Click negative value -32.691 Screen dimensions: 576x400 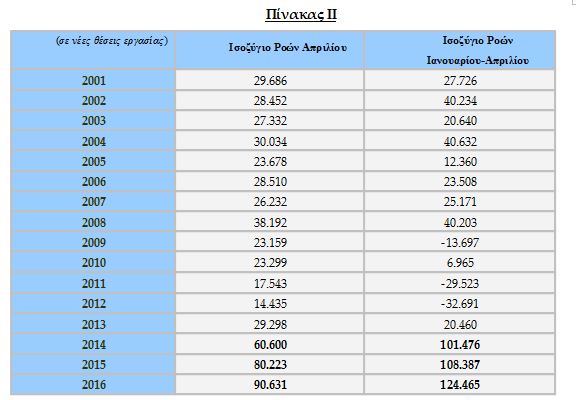(460, 304)
